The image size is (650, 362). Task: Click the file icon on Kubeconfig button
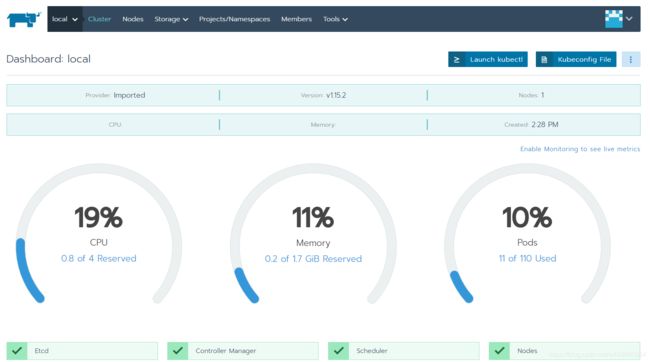tap(544, 59)
